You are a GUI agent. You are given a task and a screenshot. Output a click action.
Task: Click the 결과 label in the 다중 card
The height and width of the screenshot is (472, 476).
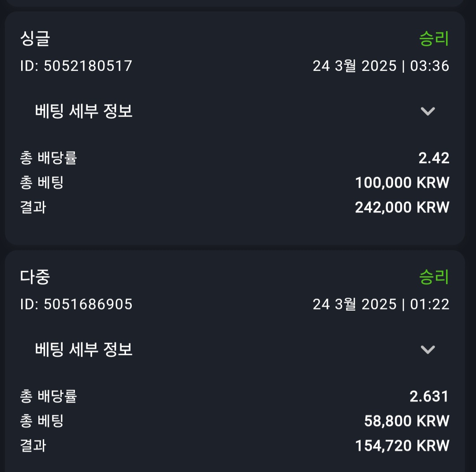33,446
